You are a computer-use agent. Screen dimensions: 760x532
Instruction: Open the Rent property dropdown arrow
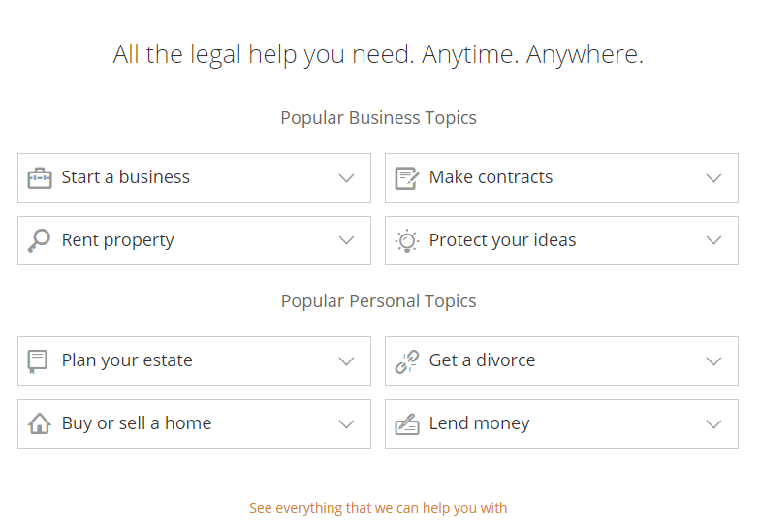coord(346,240)
